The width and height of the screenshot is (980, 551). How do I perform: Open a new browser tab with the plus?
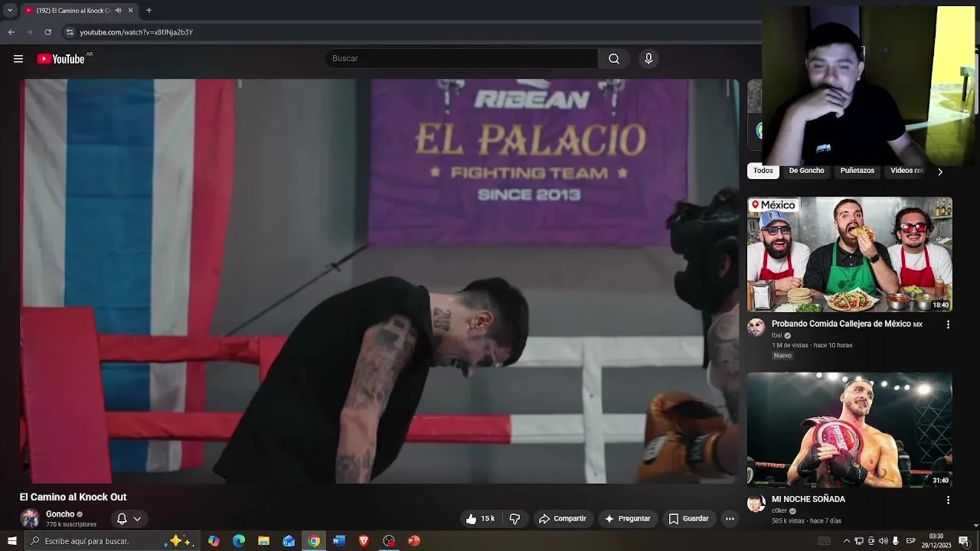[x=149, y=11]
